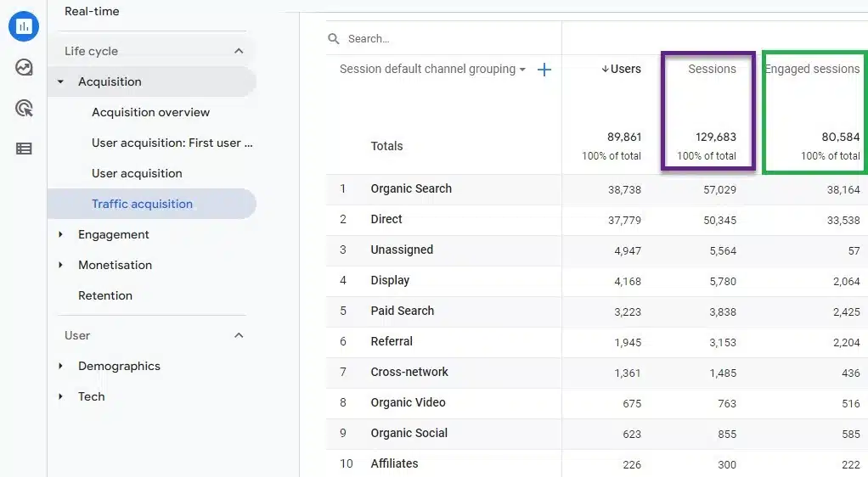Click the plus icon to add dimension

tap(544, 69)
